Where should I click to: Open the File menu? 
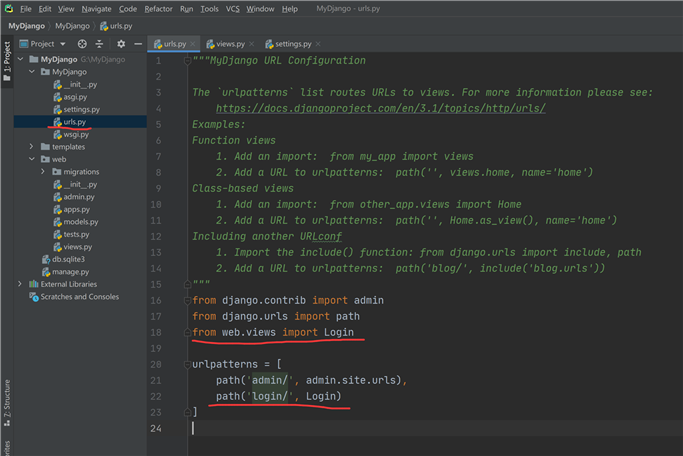point(26,9)
